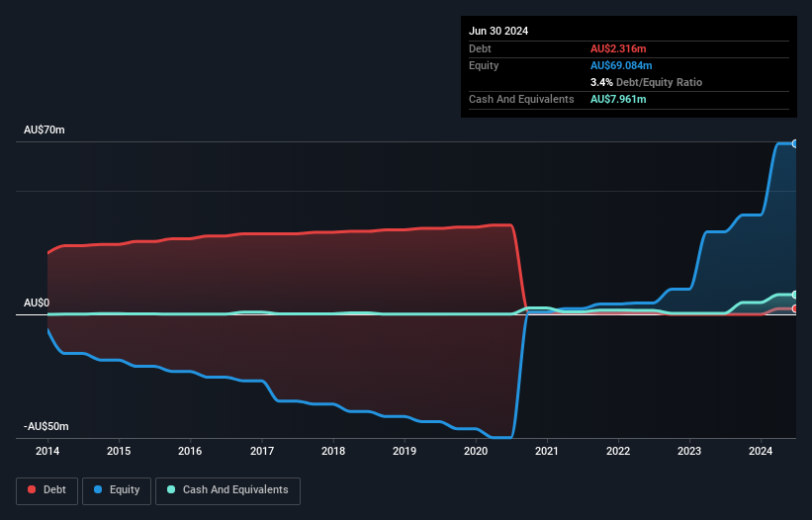Click the Cash end-point marker on the chart
Viewport: 812px width, 520px height.
pos(794,295)
